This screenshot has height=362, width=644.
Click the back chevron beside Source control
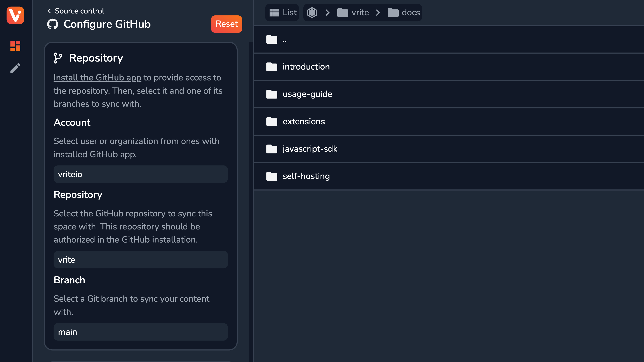pos(49,11)
